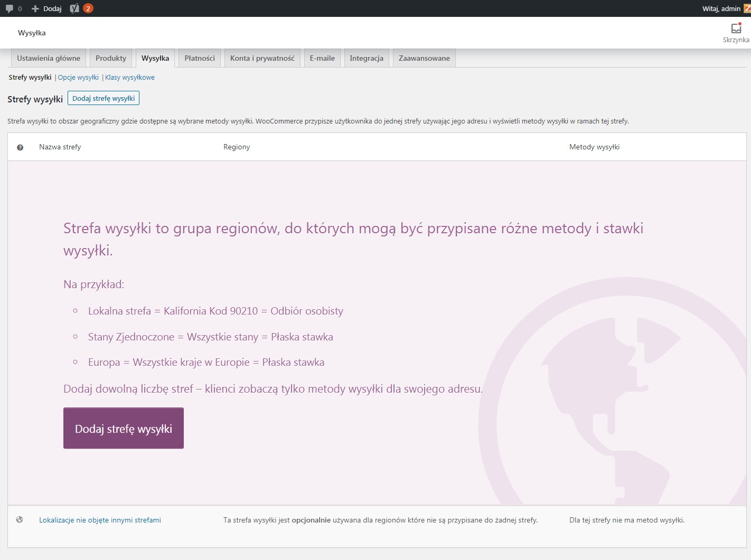Click the Dodaj plus icon

(35, 8)
